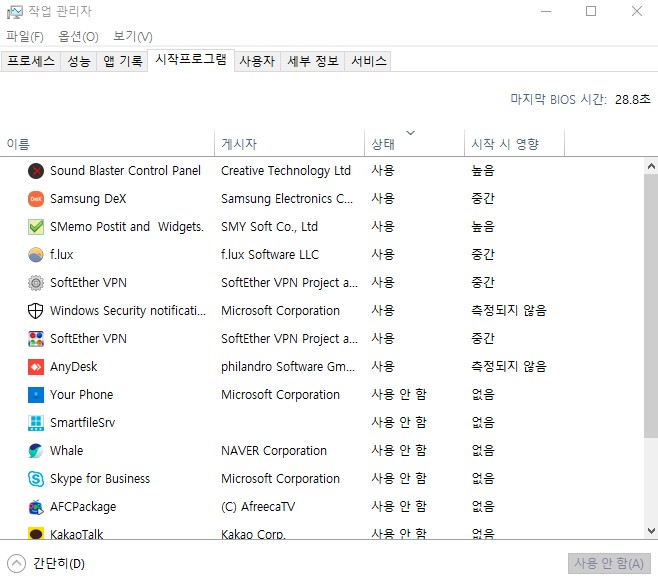The image size is (658, 585).
Task: Click the Sound Blaster Control Panel icon
Action: click(x=36, y=171)
